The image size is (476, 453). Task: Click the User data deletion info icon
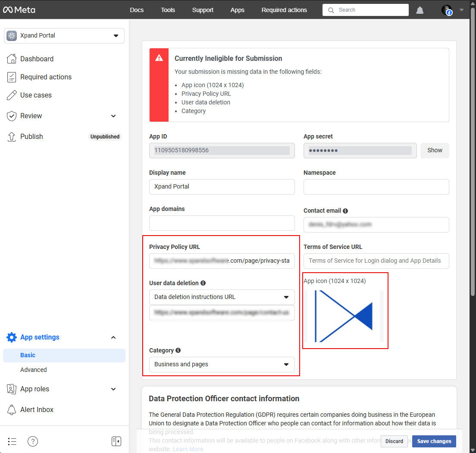click(203, 283)
